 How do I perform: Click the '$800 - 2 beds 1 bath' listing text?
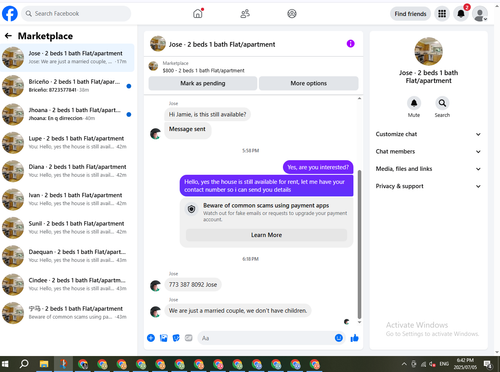203,70
